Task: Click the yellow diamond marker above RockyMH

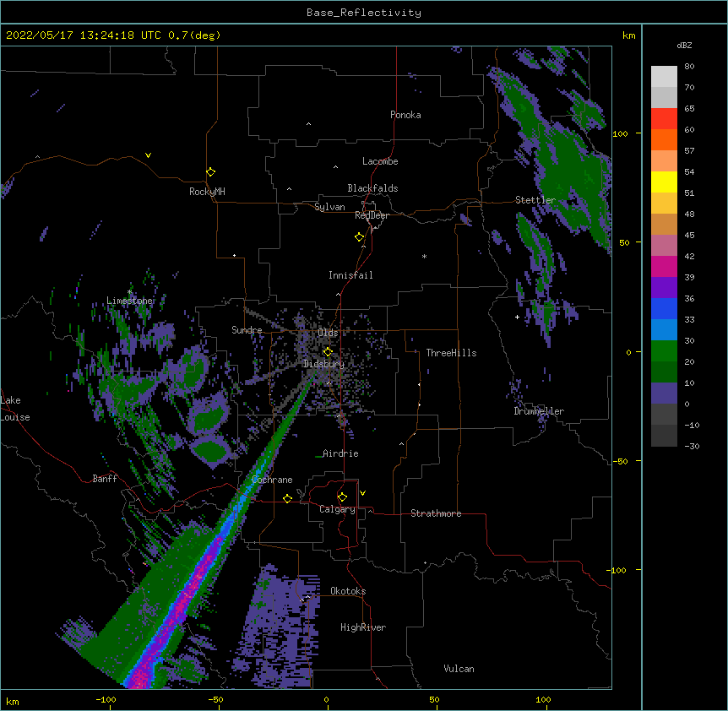Action: pos(210,172)
